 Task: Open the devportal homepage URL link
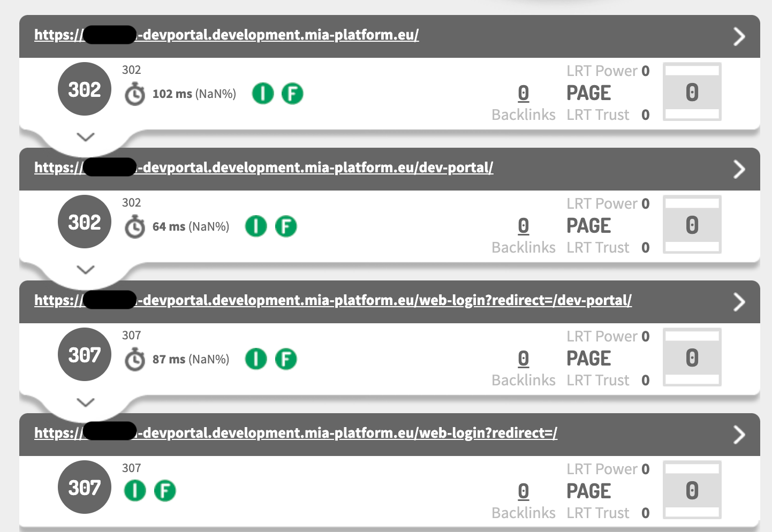coord(226,35)
